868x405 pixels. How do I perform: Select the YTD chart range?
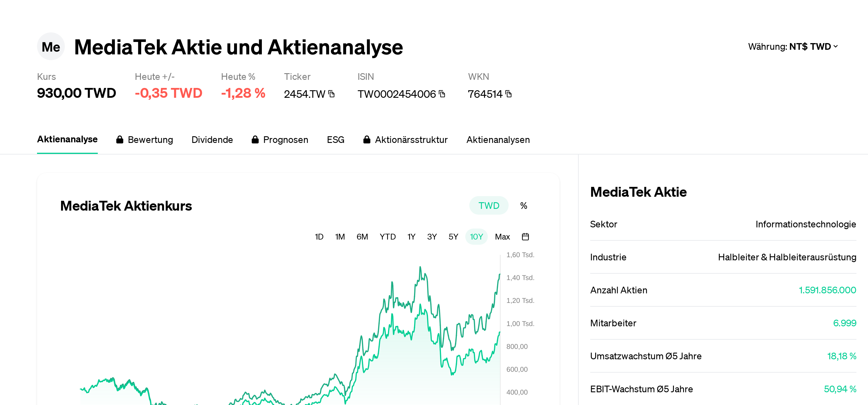(387, 237)
